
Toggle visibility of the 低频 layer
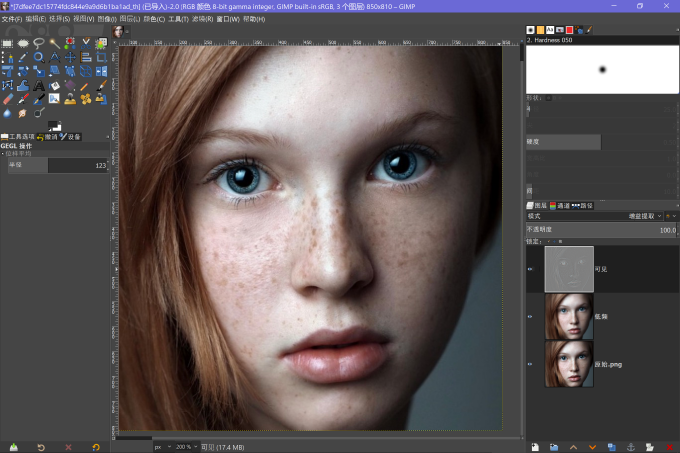[x=530, y=317]
